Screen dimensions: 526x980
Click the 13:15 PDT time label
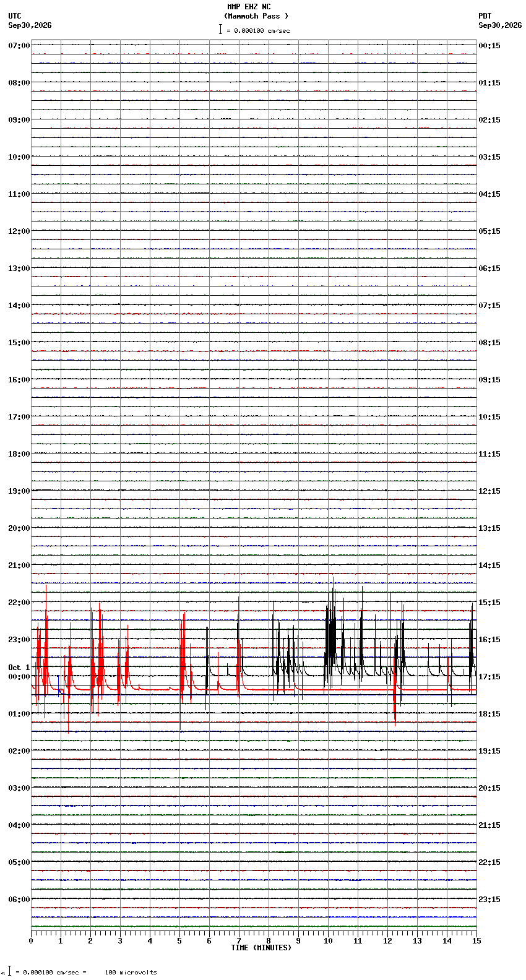tap(489, 528)
